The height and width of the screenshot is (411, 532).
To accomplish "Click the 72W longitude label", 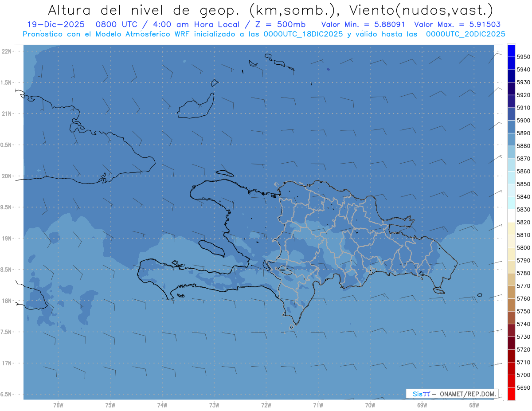I will click(266, 405).
